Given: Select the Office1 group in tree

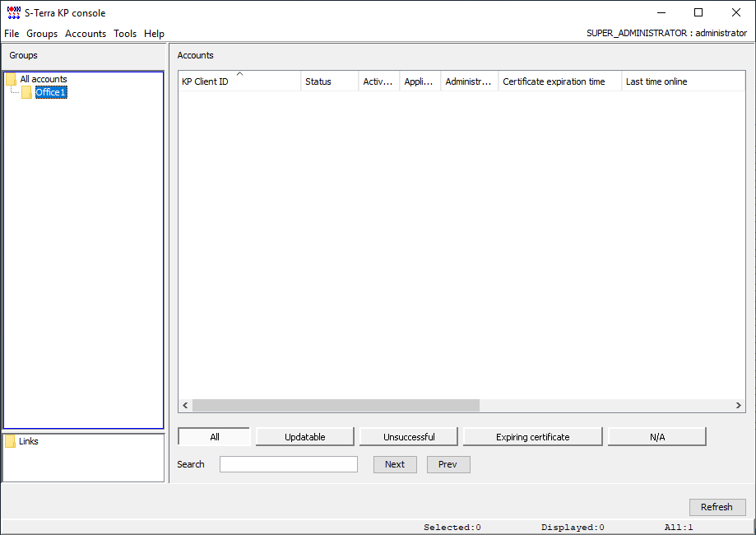Looking at the screenshot, I should tap(51, 92).
